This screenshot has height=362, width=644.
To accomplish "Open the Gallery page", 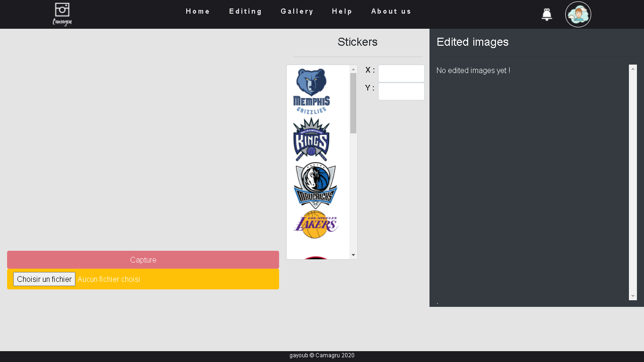I will pos(297,11).
